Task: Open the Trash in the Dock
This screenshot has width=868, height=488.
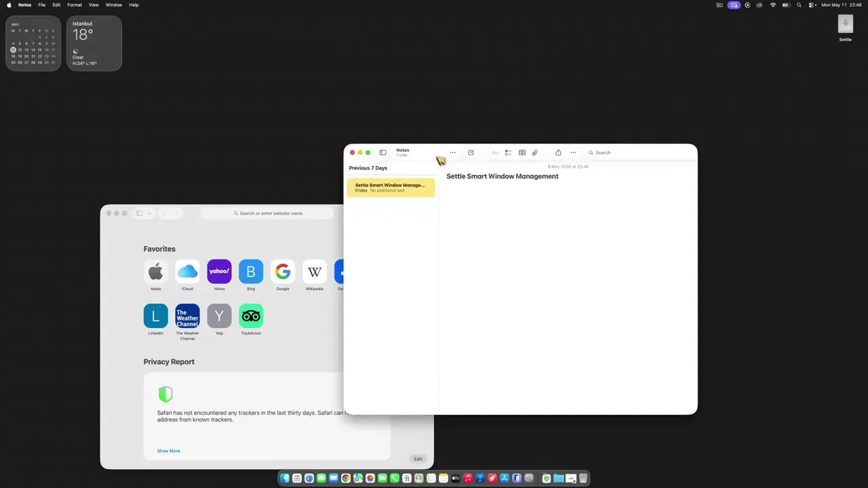Action: click(x=583, y=478)
